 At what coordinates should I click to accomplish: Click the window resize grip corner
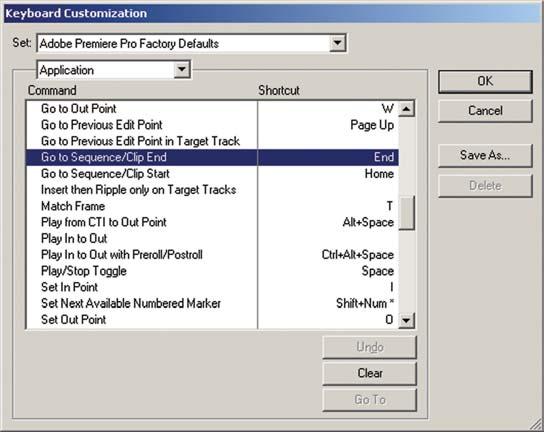tap(536, 424)
